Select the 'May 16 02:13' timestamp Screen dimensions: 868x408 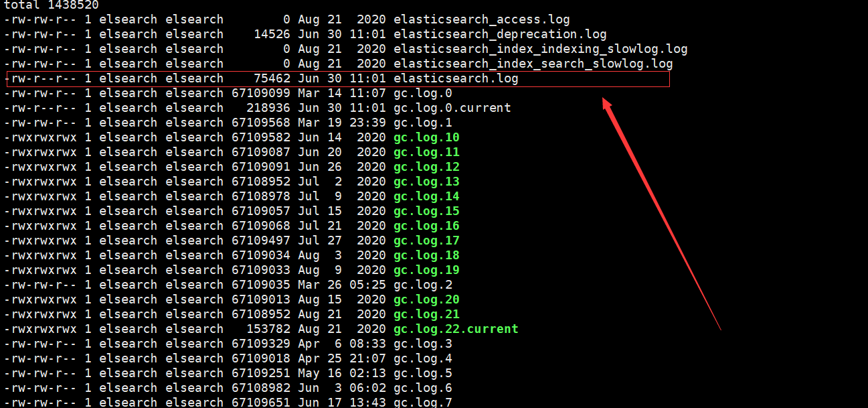[342, 373]
